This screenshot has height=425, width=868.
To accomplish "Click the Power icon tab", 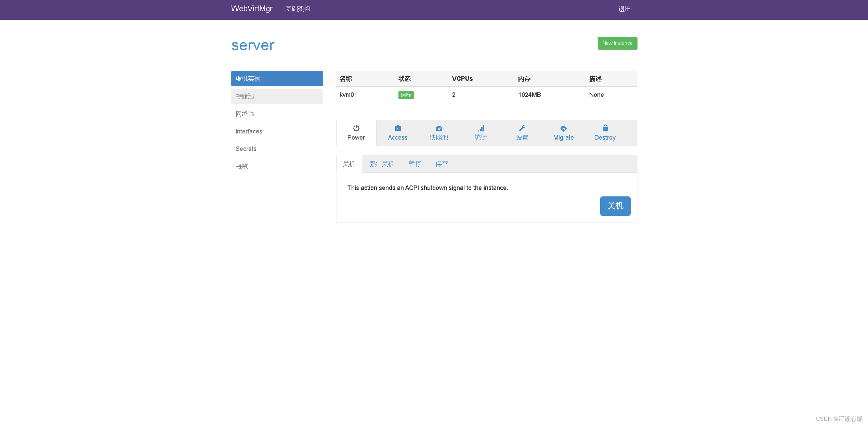I will pos(356,133).
